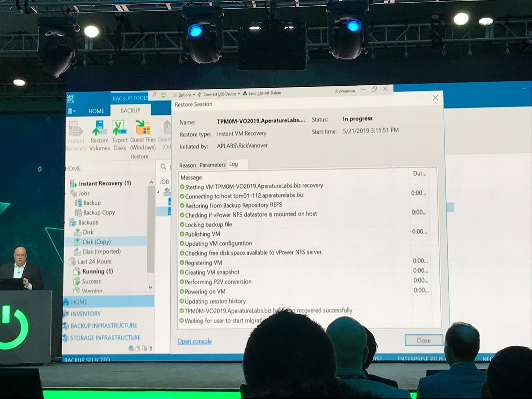
Task: Click the STORAGE INFRASTRUCTURE pane icon
Action: [x=65, y=338]
